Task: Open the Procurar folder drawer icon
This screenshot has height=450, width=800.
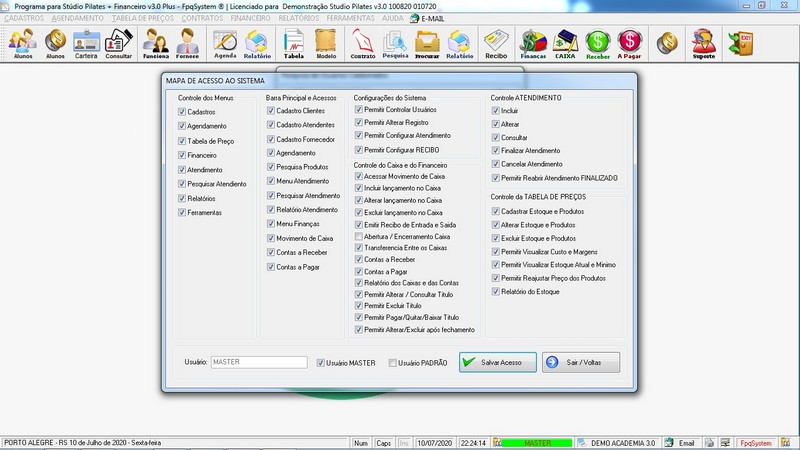Action: (427, 44)
